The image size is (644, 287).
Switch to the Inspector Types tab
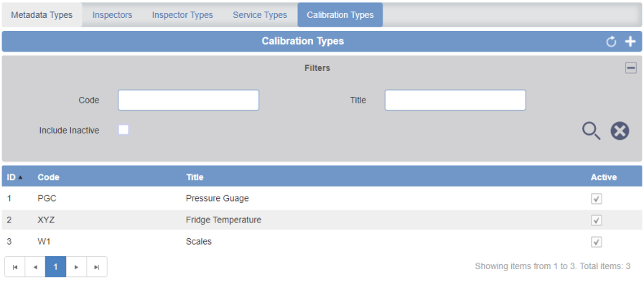click(182, 15)
